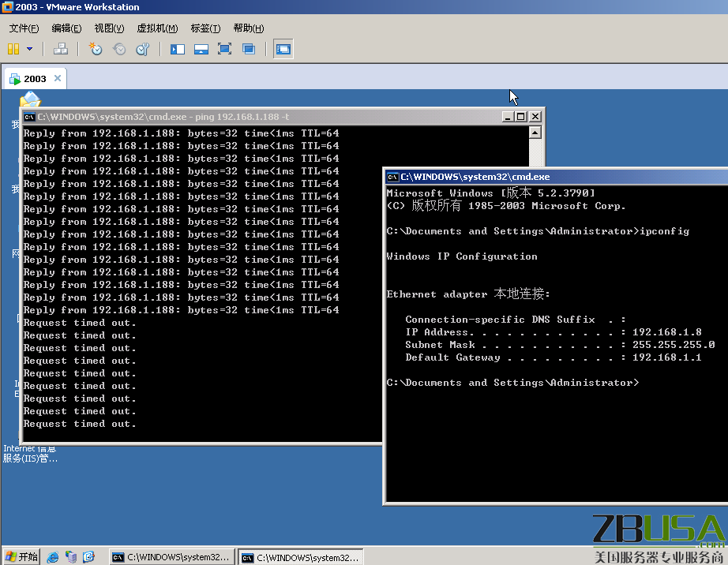Click the IP Address 192.168.1.8 line
728x565 pixels.
[553, 332]
